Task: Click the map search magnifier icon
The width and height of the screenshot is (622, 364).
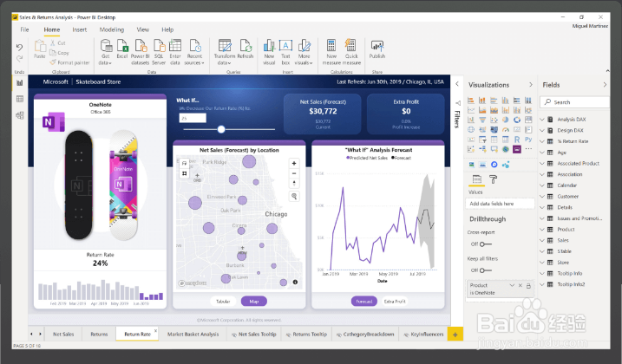Action: (294, 196)
